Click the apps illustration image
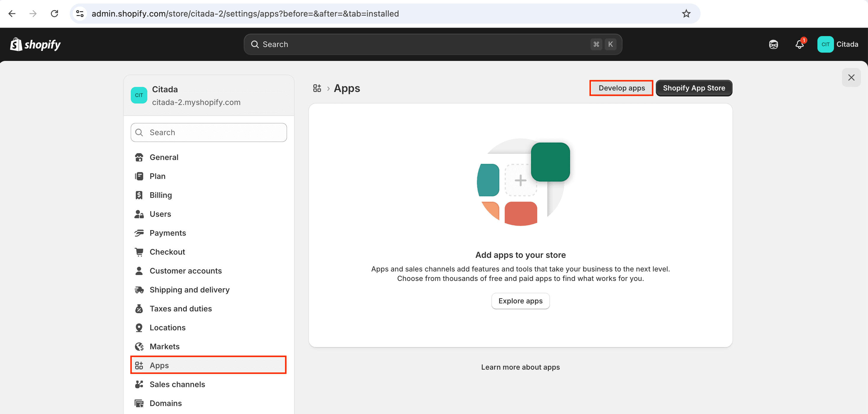Viewport: 868px width, 414px height. click(x=523, y=182)
